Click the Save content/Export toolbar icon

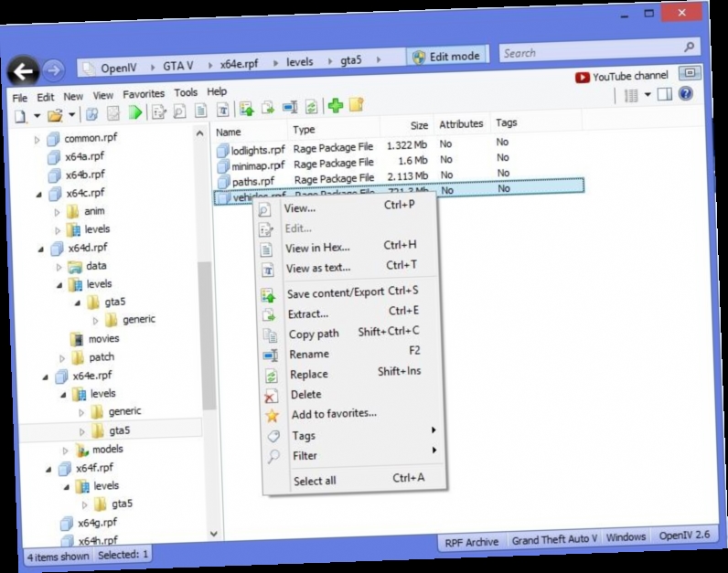coord(247,110)
